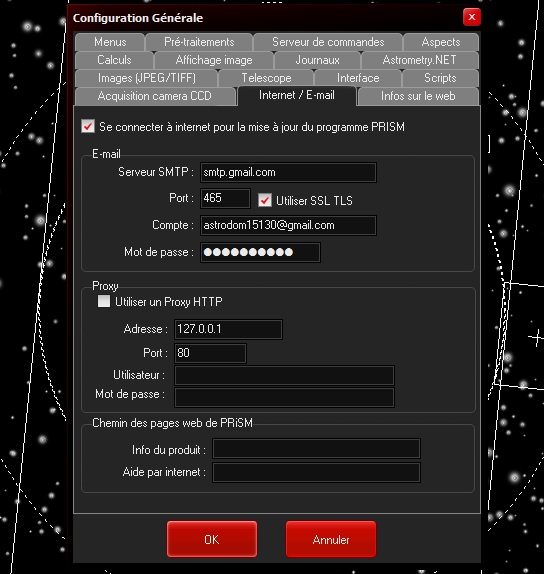The image size is (544, 574).
Task: Uncheck PRISM internet update connection option
Action: [x=88, y=127]
